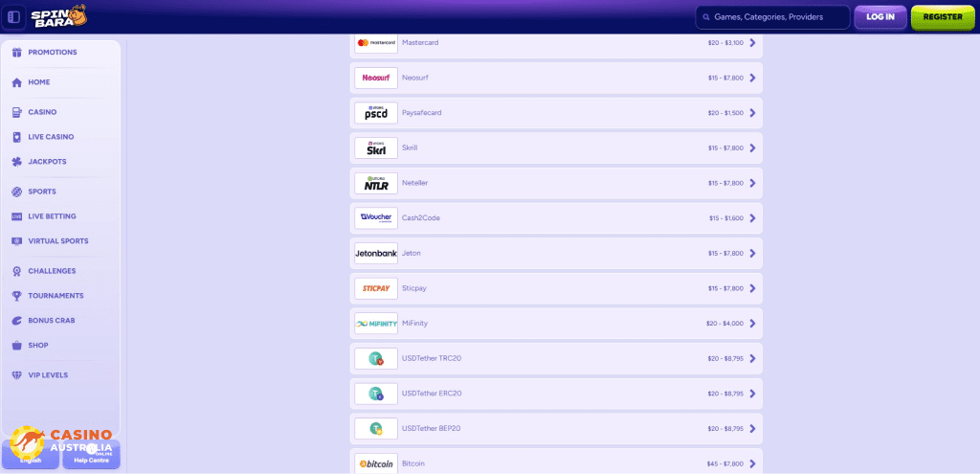Select the Skrill logo

tap(376, 148)
